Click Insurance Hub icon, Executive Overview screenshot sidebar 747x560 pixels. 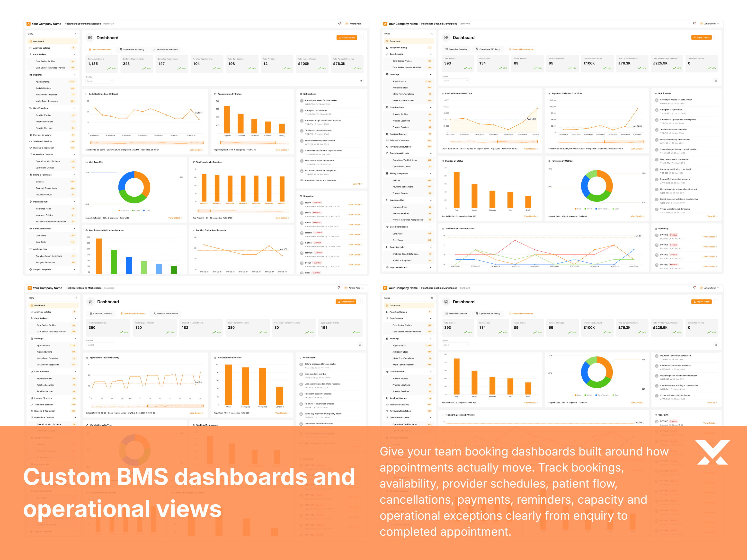(31, 202)
